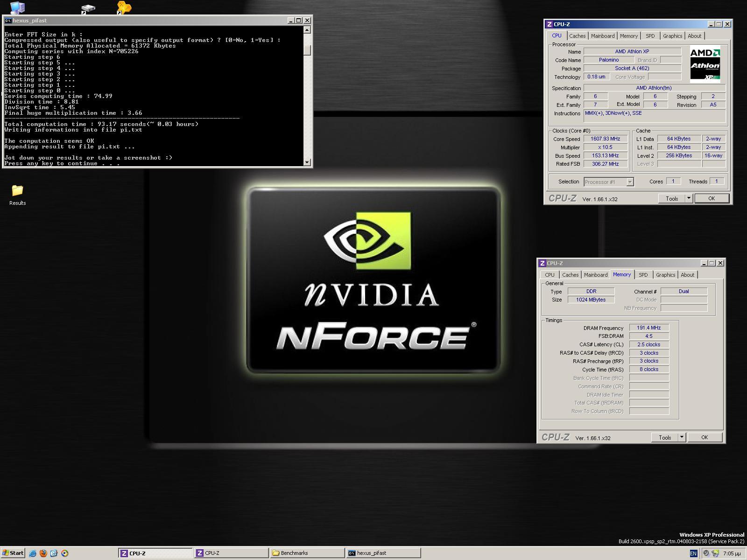Open the NVIDIA audio tray icon

click(715, 553)
